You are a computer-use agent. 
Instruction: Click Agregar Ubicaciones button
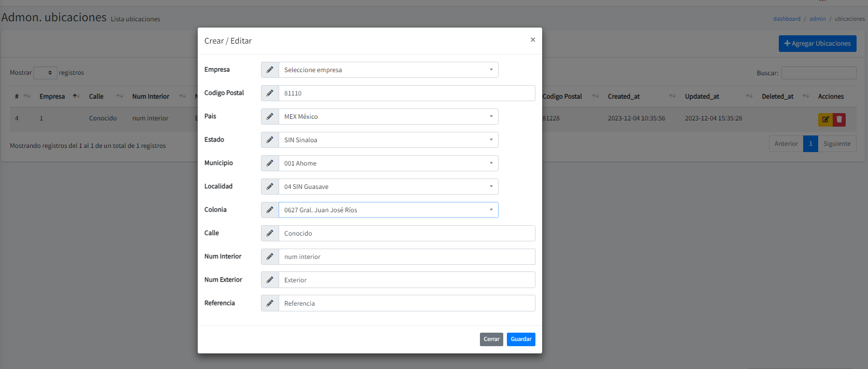point(817,44)
